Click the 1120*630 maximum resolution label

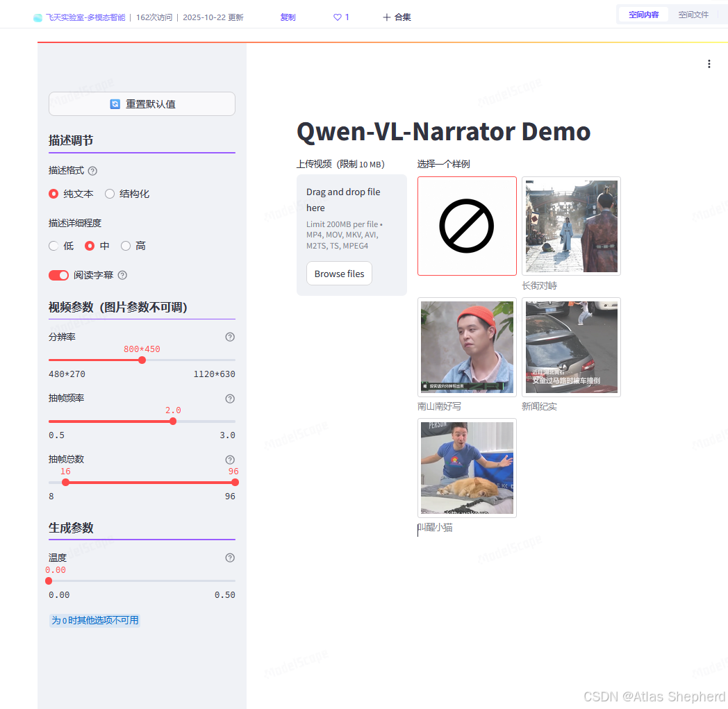click(215, 374)
